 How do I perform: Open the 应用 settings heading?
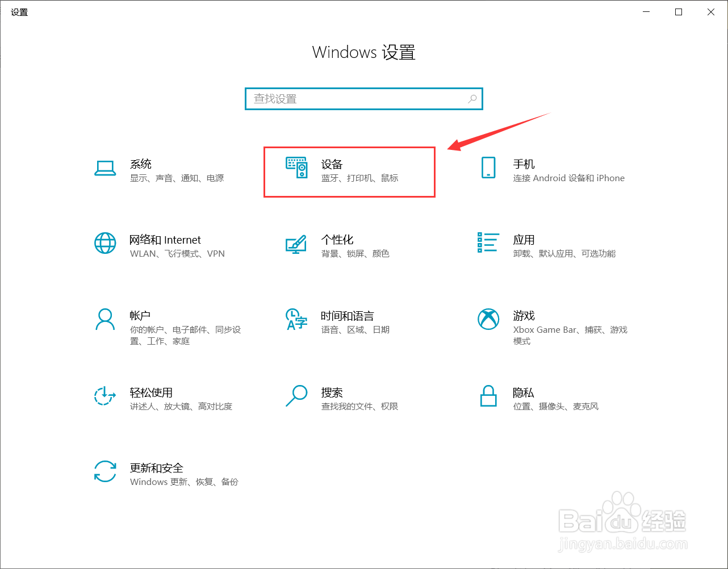(x=524, y=240)
